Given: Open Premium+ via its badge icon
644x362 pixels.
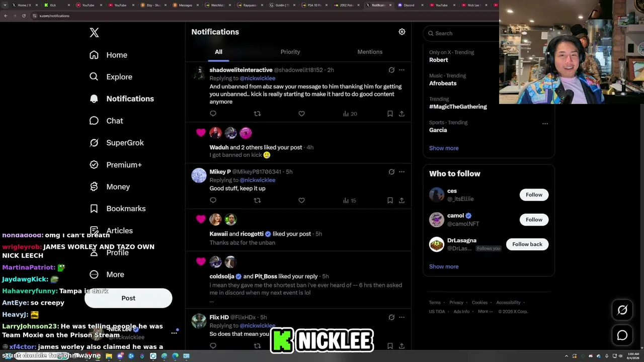Looking at the screenshot, I should [x=94, y=164].
